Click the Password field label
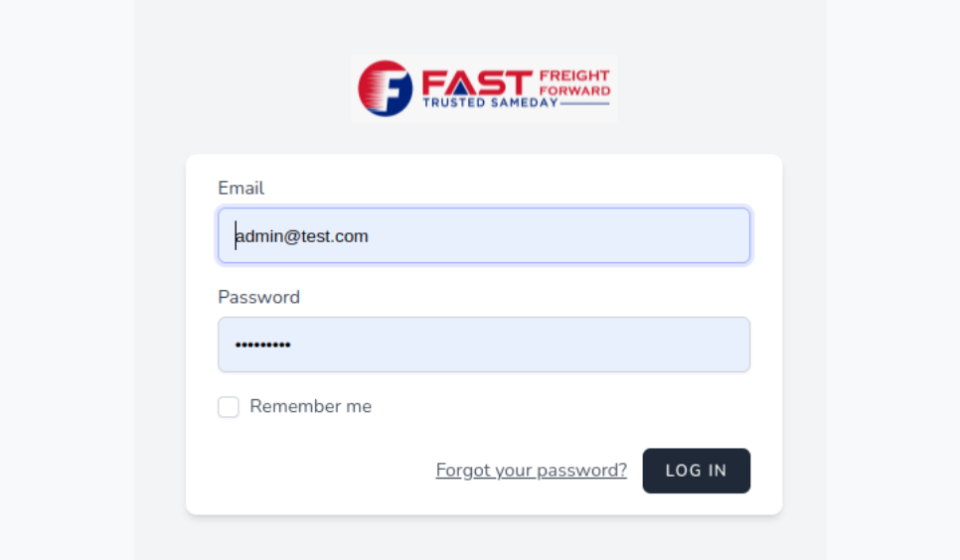The height and width of the screenshot is (560, 960). coord(259,298)
